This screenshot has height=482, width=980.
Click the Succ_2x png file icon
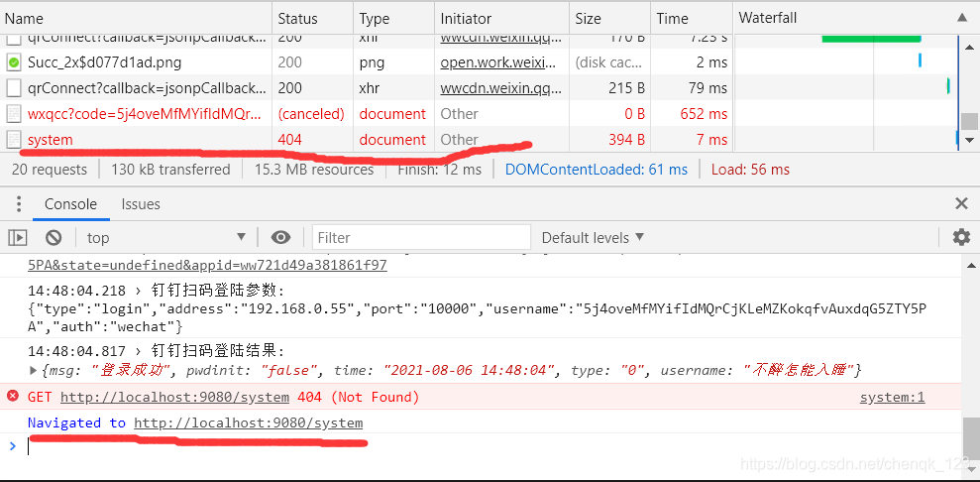click(14, 62)
